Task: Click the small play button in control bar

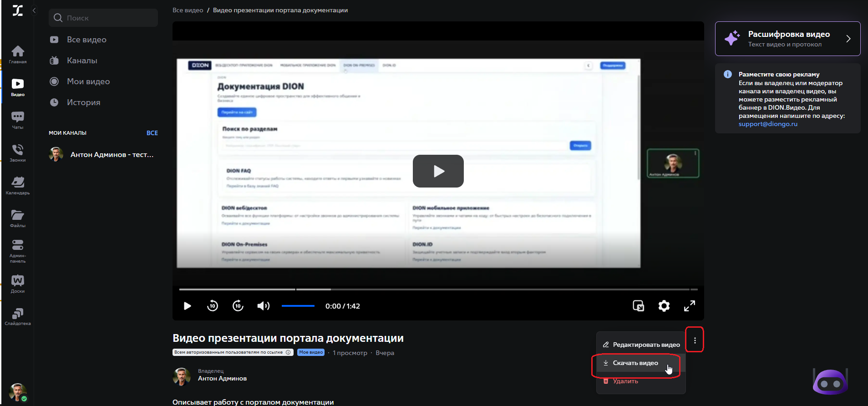Action: point(187,306)
